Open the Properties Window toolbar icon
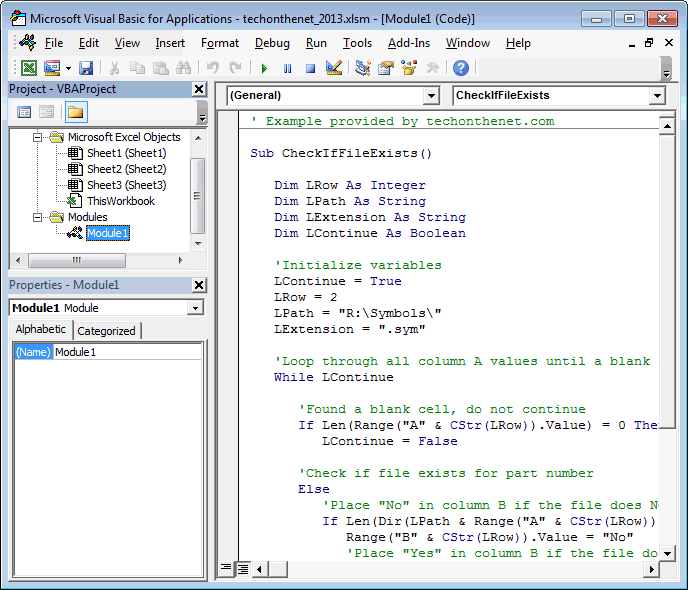Image resolution: width=688 pixels, height=590 pixels. (x=386, y=68)
